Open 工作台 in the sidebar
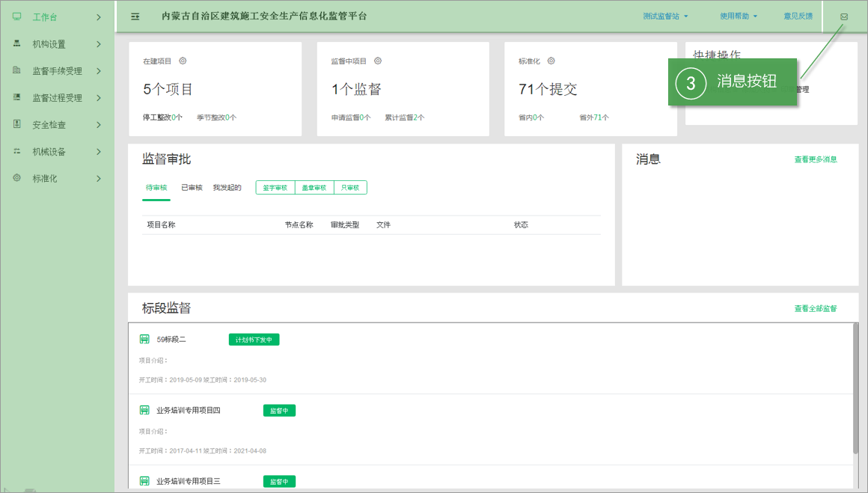The width and height of the screenshot is (868, 493). pyautogui.click(x=45, y=17)
